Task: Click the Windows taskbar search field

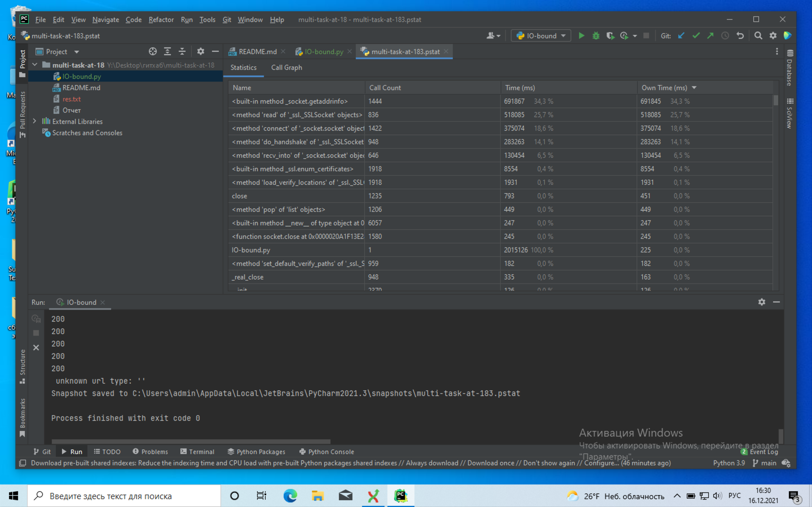Action: pos(124,496)
